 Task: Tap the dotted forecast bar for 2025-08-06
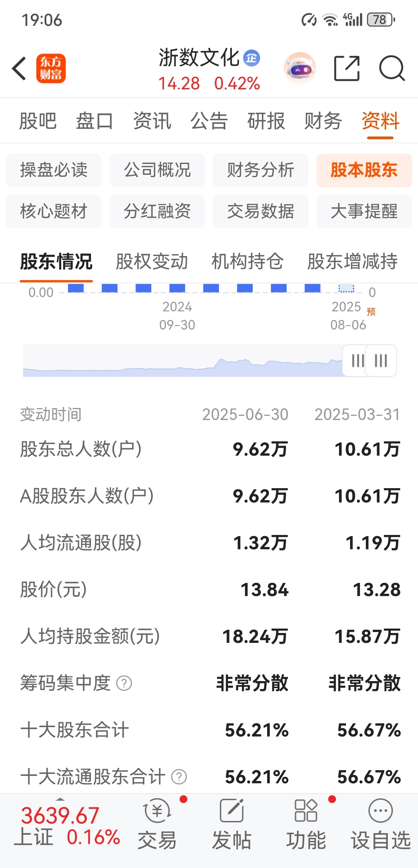pyautogui.click(x=346, y=288)
